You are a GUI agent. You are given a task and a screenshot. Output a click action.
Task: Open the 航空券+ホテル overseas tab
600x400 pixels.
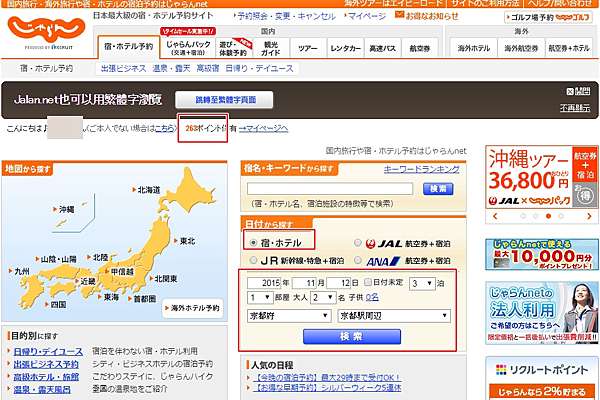point(569,48)
